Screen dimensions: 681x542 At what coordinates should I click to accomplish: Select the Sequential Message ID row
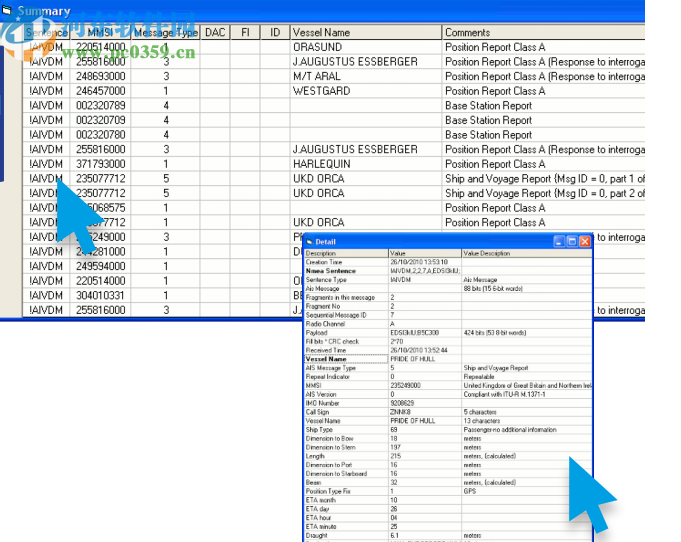pyautogui.click(x=448, y=315)
